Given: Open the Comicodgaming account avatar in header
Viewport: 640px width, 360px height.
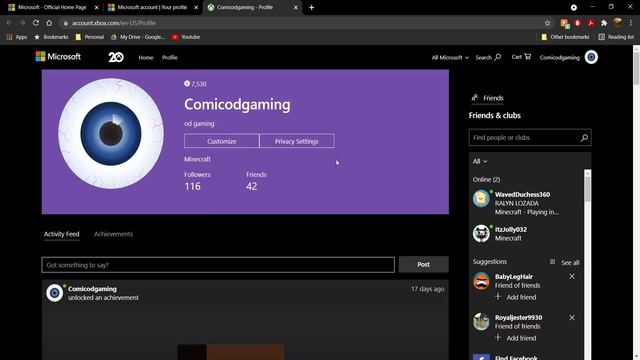Looking at the screenshot, I should tap(591, 57).
